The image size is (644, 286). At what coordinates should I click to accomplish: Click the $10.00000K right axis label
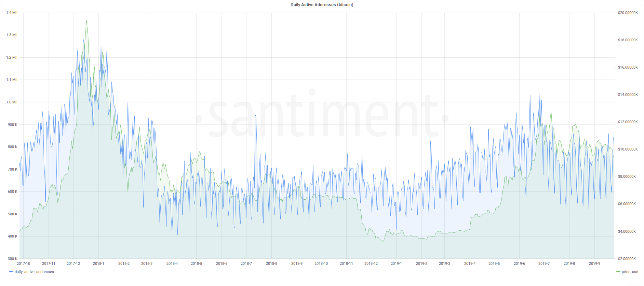(x=628, y=149)
